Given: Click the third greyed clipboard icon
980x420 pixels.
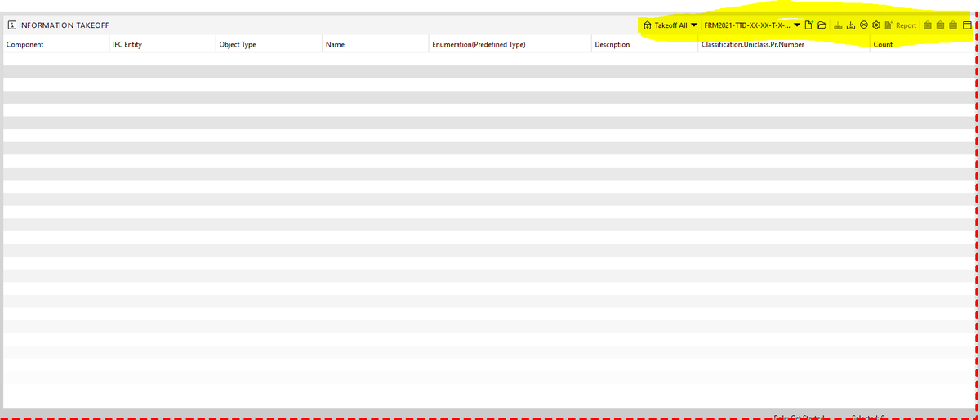Looking at the screenshot, I should 953,25.
